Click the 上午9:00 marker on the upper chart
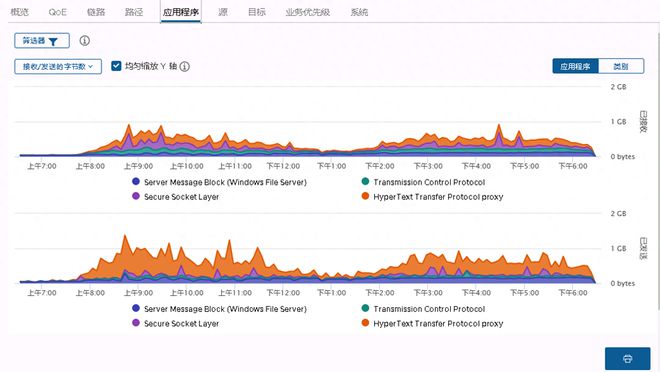Image resolution: width=660 pixels, height=372 pixels. 138,166
